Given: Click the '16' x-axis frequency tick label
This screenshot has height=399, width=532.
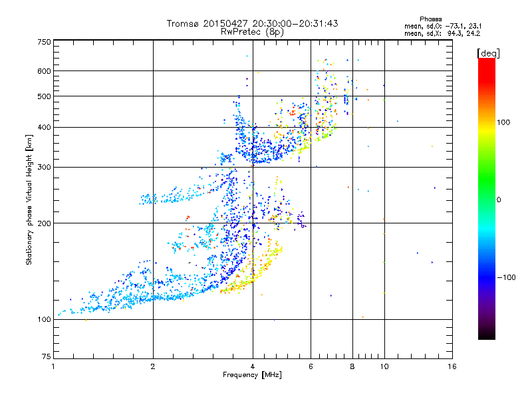Looking at the screenshot, I should [452, 366].
